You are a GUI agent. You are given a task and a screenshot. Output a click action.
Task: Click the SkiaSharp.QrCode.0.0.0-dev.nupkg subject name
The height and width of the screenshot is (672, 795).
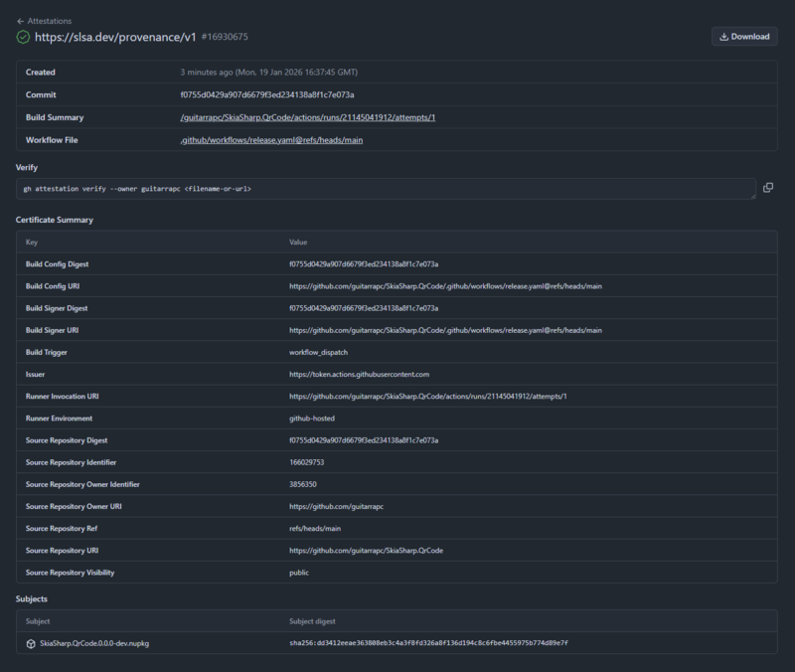[94, 643]
